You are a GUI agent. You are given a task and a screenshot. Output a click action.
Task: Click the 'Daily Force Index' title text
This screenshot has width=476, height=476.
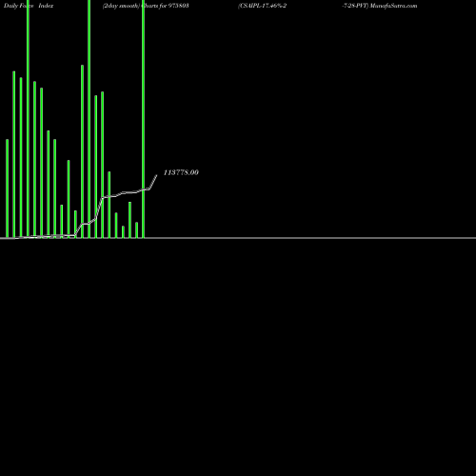tap(29, 6)
